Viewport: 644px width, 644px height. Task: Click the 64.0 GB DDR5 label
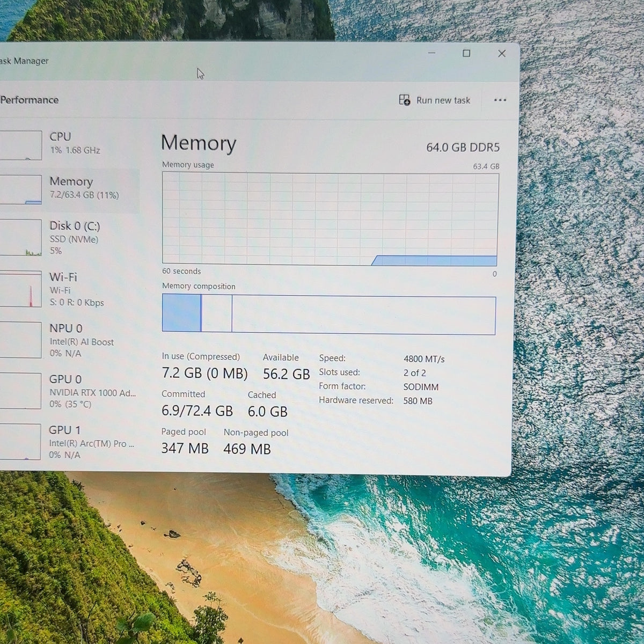[463, 147]
